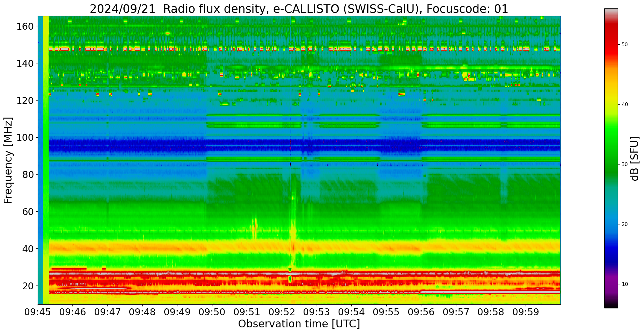Click the 60 frequency tick label
Viewport: 644px width, 333px height.
pyautogui.click(x=28, y=212)
